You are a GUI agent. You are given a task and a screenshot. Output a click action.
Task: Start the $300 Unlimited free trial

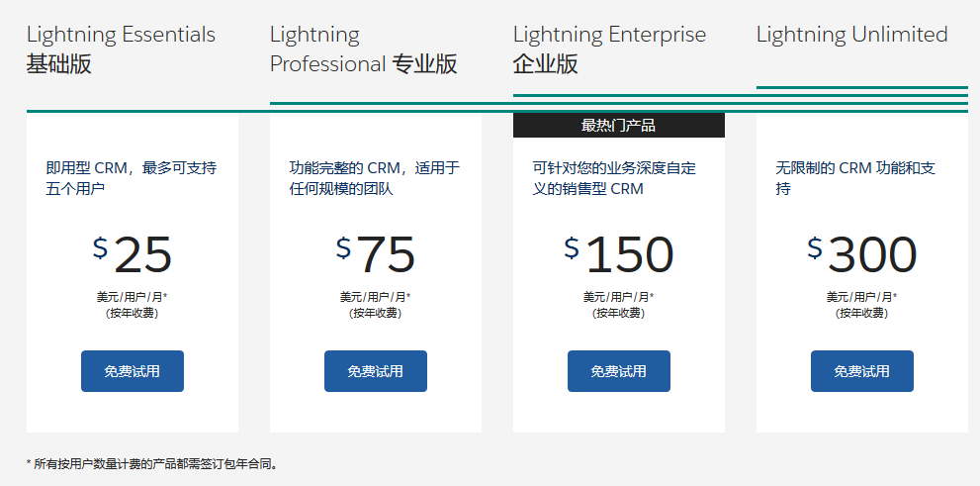[862, 371]
